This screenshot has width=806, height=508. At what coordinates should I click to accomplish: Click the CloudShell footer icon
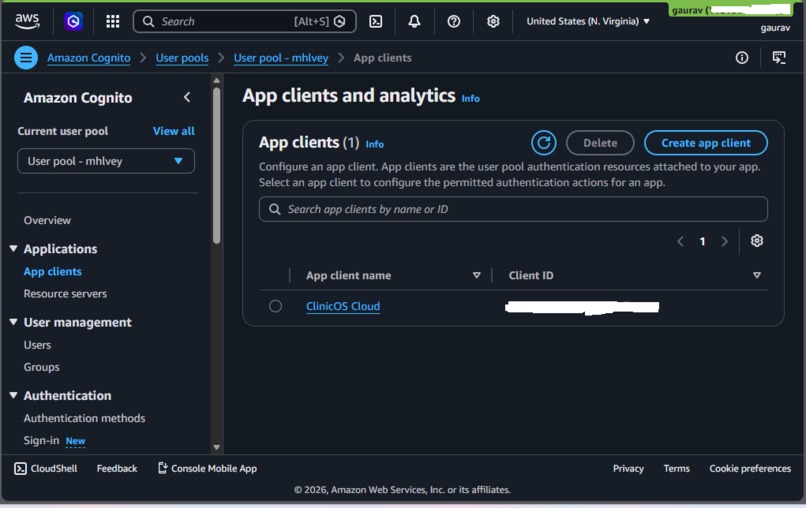20,468
